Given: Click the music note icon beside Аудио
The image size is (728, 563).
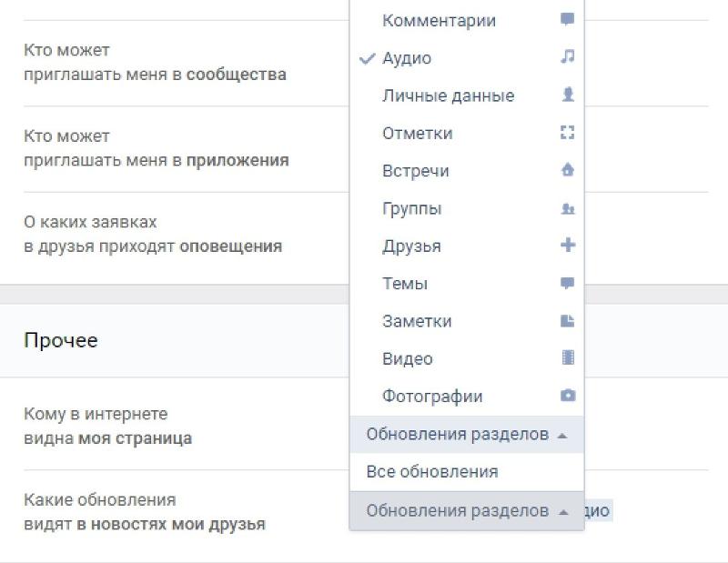Looking at the screenshot, I should [568, 57].
